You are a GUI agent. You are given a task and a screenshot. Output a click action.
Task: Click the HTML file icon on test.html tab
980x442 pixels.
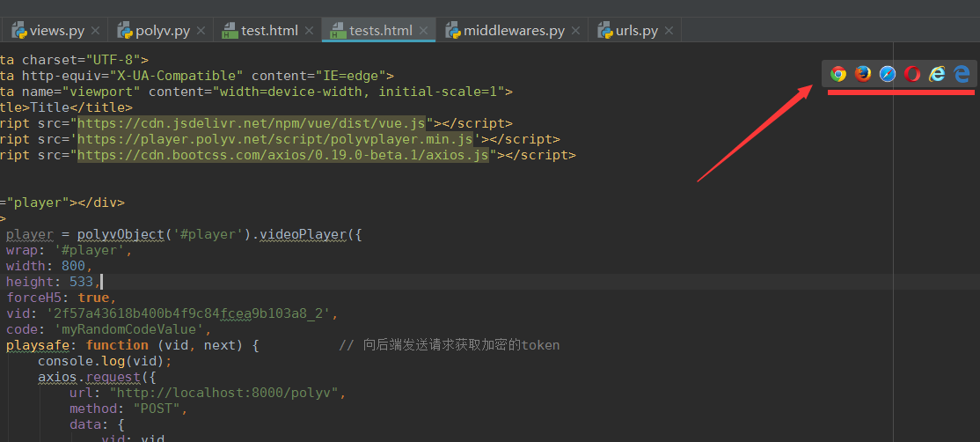230,30
